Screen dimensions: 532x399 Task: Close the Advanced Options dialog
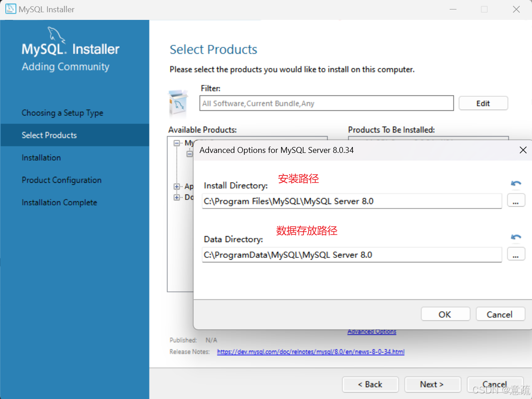pyautogui.click(x=523, y=150)
